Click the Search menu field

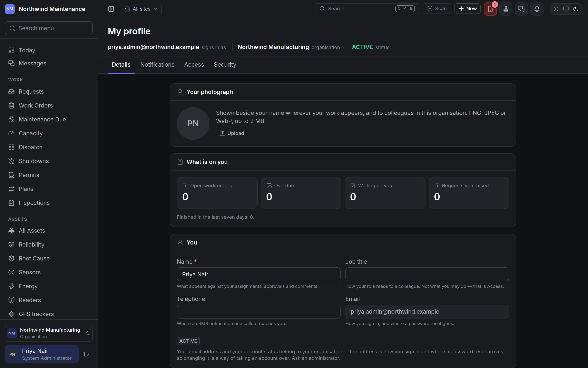pyautogui.click(x=49, y=28)
